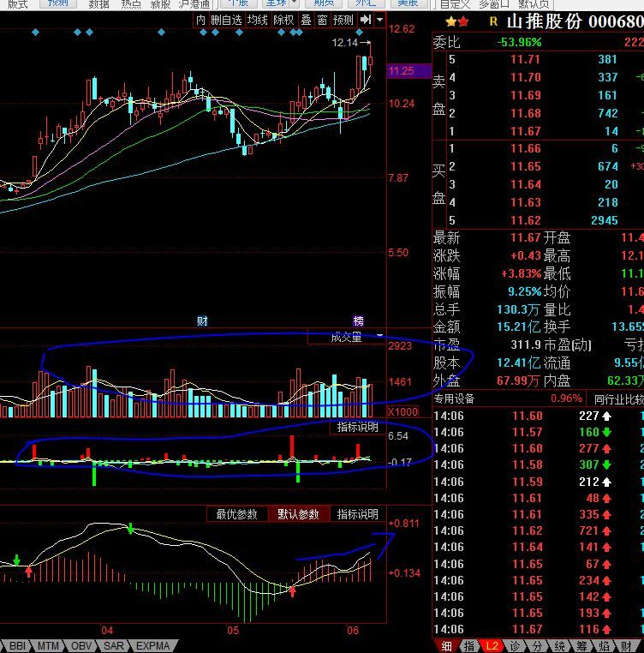Viewport: 644px width, 653px height.
Task: Enable the L2 data tab
Action: 492,645
